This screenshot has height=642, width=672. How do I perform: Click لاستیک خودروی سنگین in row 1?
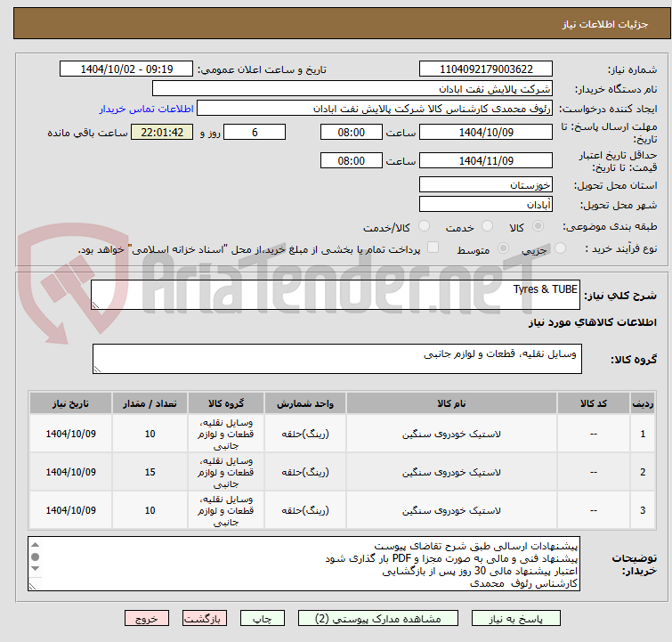[451, 434]
